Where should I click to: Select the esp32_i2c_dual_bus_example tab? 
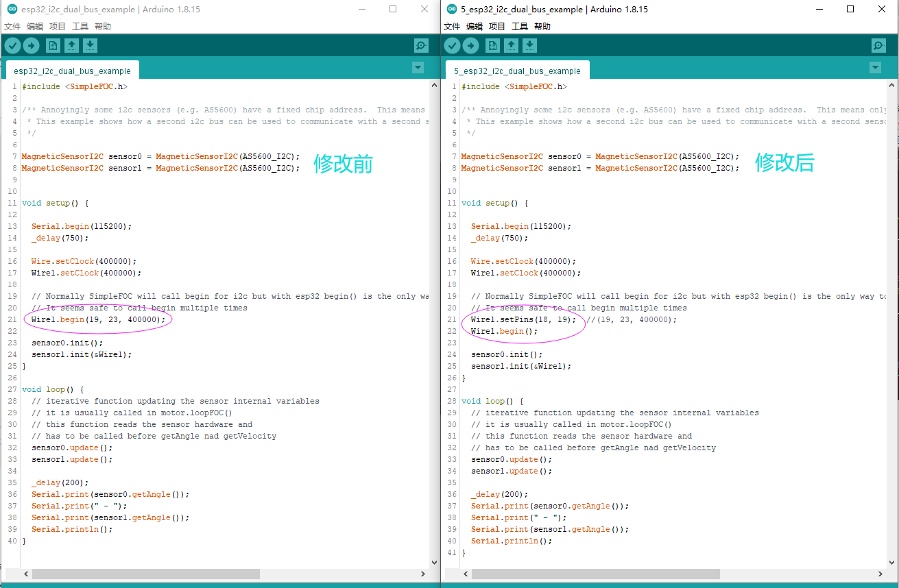tap(71, 69)
